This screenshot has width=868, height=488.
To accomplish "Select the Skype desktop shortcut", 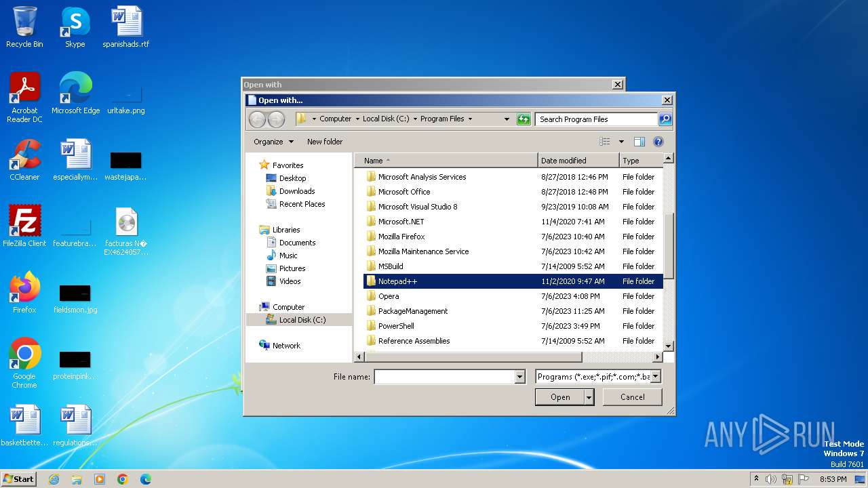I will (x=75, y=27).
